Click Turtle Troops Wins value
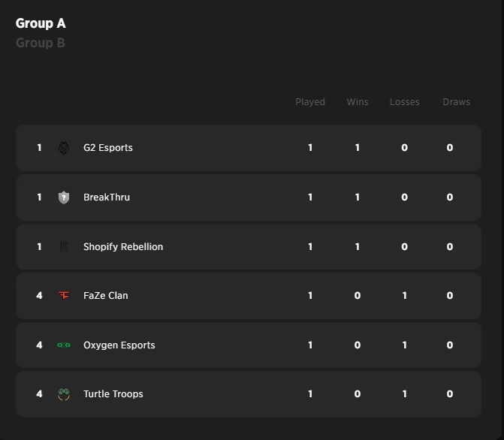The height and width of the screenshot is (440, 504). pyautogui.click(x=357, y=393)
